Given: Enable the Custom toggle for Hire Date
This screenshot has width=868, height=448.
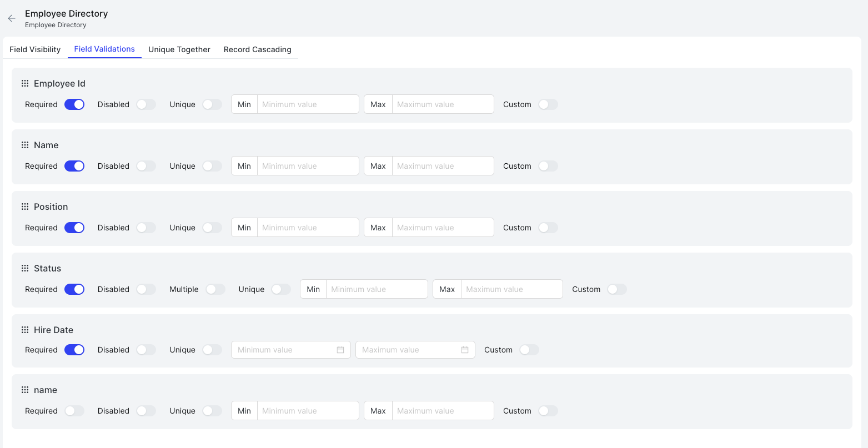Looking at the screenshot, I should [529, 350].
